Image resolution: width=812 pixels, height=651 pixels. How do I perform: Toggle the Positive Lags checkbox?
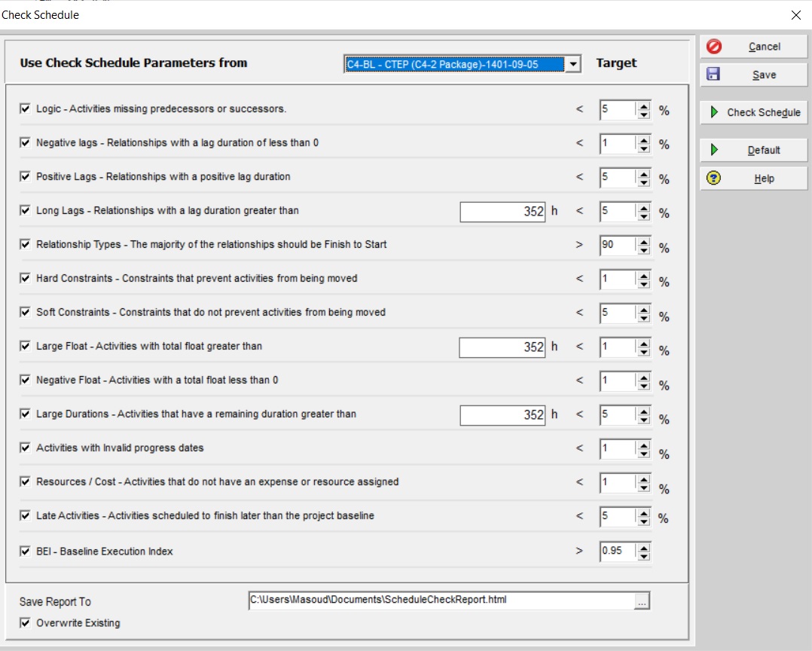point(25,176)
